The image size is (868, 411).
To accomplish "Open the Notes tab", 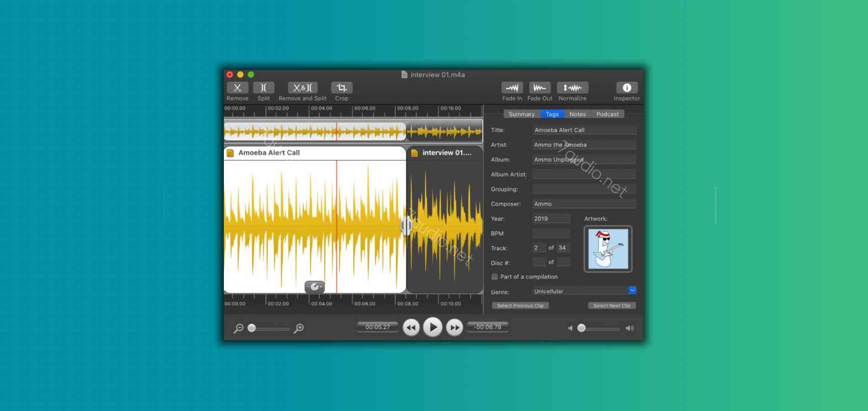I will tap(577, 114).
